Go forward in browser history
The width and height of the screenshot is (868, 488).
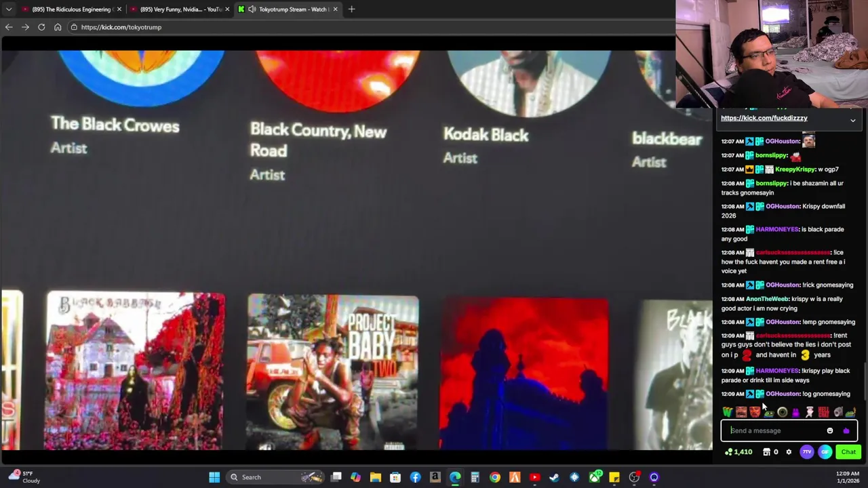[x=25, y=27]
